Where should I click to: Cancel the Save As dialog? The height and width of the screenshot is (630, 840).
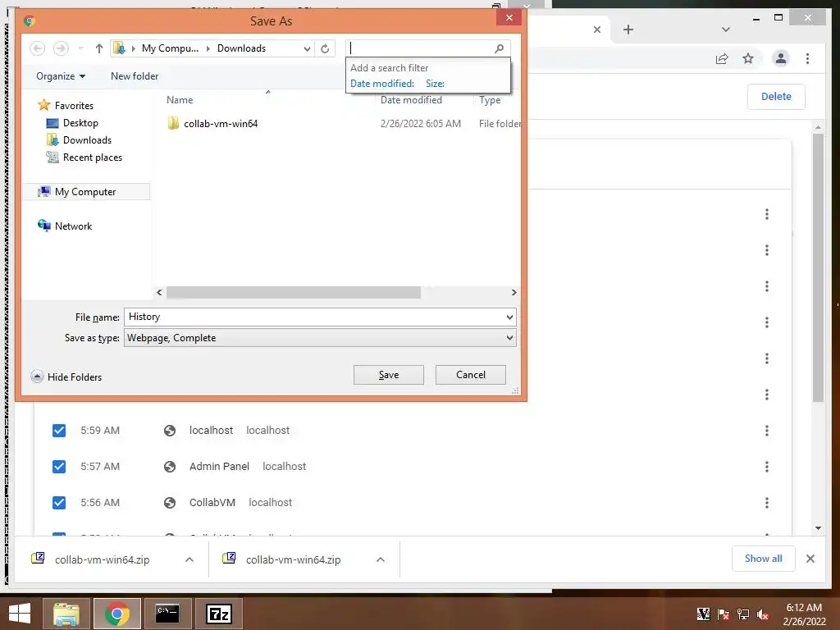click(470, 375)
